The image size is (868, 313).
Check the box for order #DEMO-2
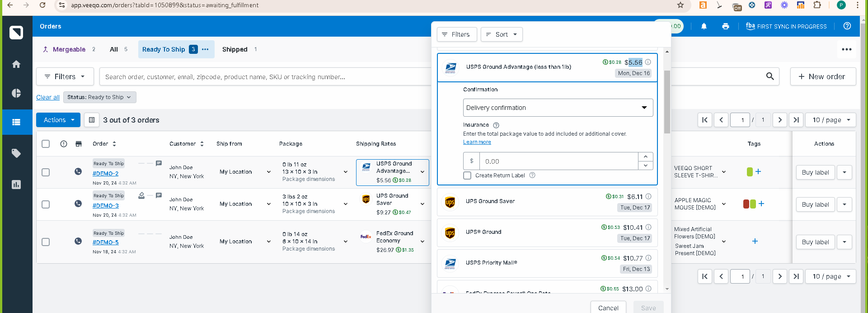click(46, 172)
